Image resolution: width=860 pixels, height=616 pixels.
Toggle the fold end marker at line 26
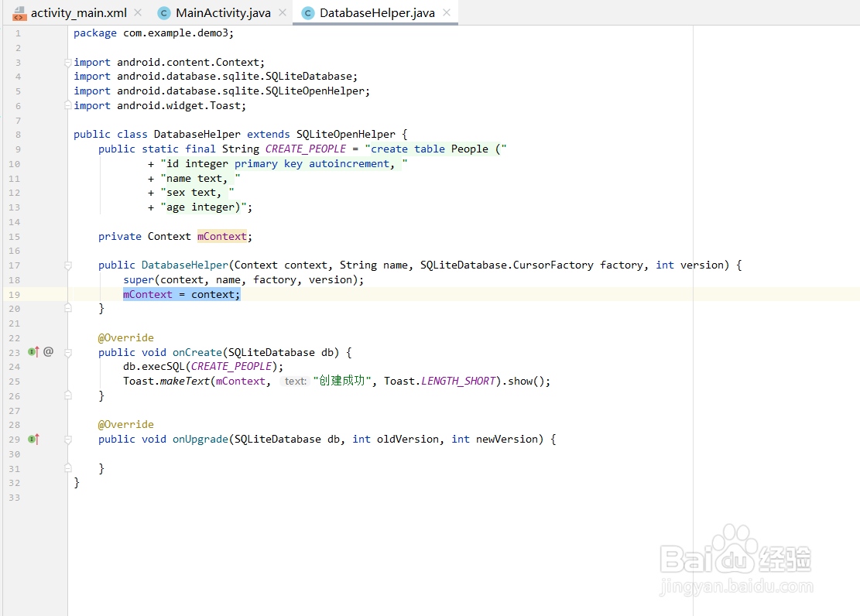[x=68, y=395]
